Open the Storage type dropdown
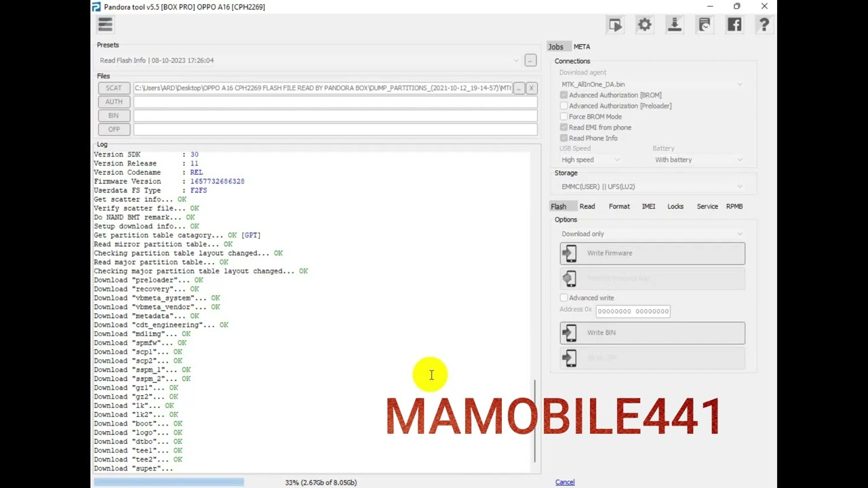The height and width of the screenshot is (488, 868). pyautogui.click(x=652, y=186)
